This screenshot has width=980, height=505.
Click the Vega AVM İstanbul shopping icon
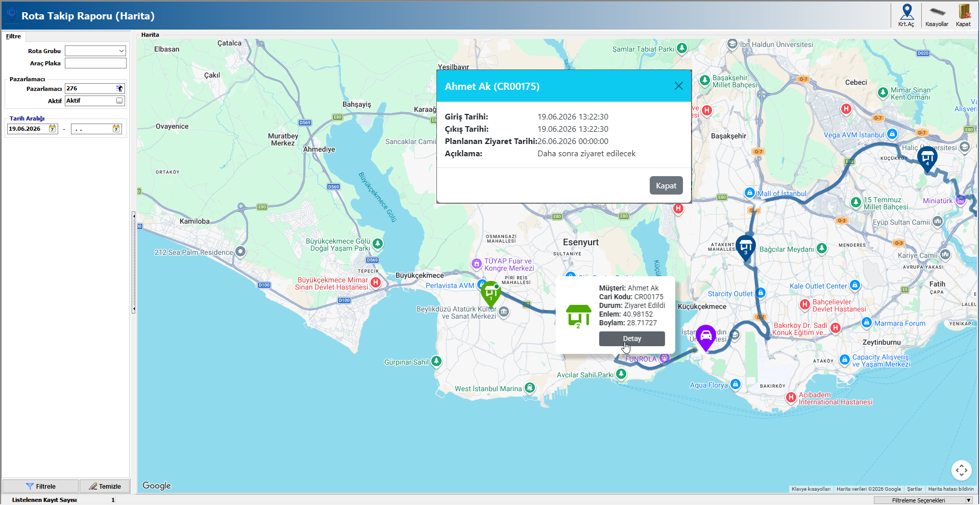tap(892, 134)
